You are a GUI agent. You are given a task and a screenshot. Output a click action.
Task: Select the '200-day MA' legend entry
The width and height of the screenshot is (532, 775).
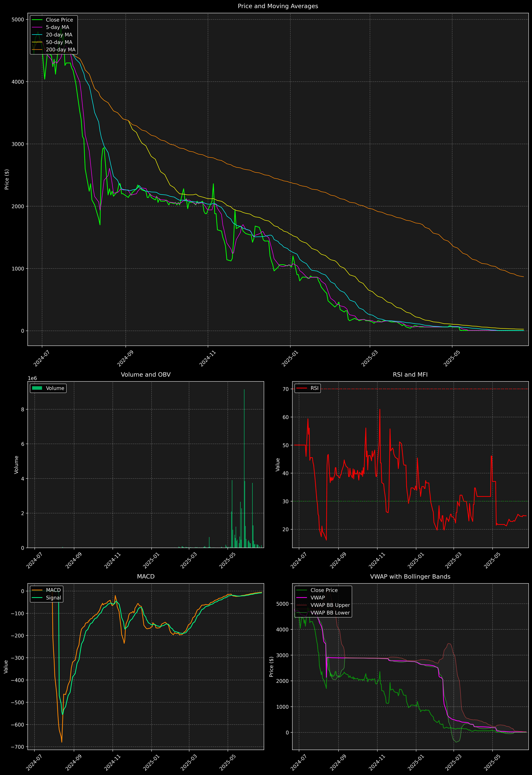(54, 50)
